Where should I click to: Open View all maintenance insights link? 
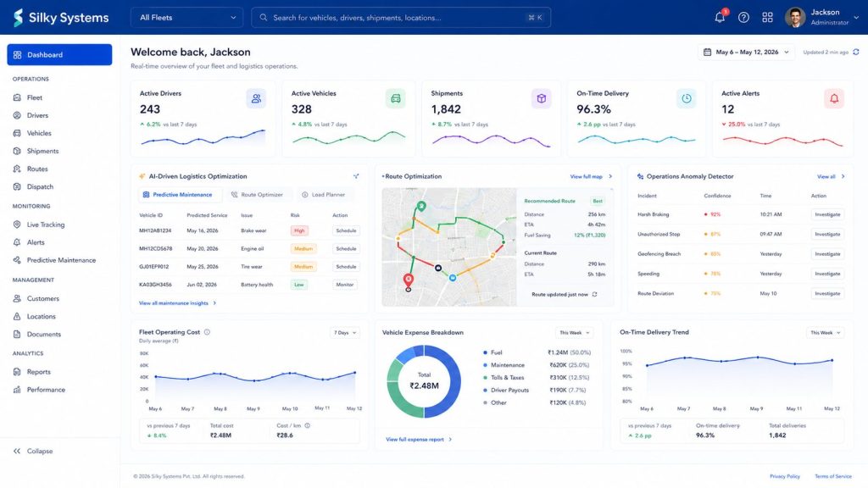[x=178, y=303]
